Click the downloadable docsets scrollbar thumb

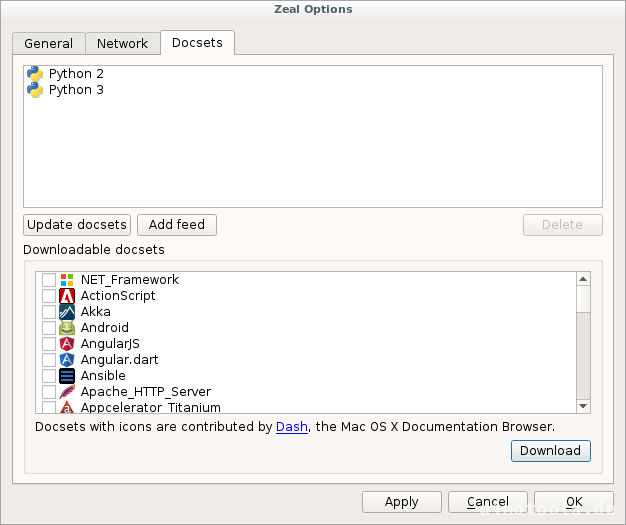(x=583, y=299)
